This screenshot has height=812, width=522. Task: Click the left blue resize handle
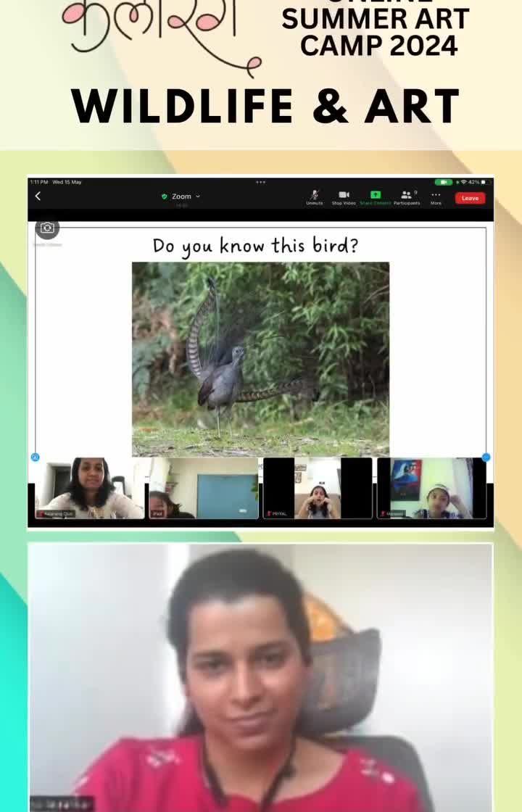(x=35, y=457)
